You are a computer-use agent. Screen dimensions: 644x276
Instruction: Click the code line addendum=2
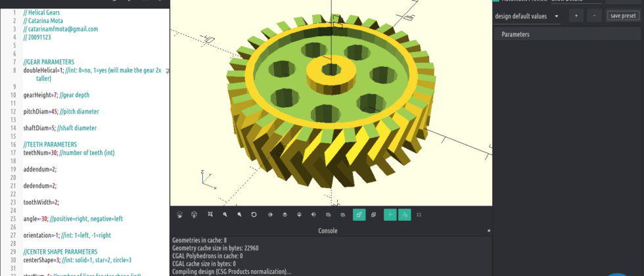(40, 169)
